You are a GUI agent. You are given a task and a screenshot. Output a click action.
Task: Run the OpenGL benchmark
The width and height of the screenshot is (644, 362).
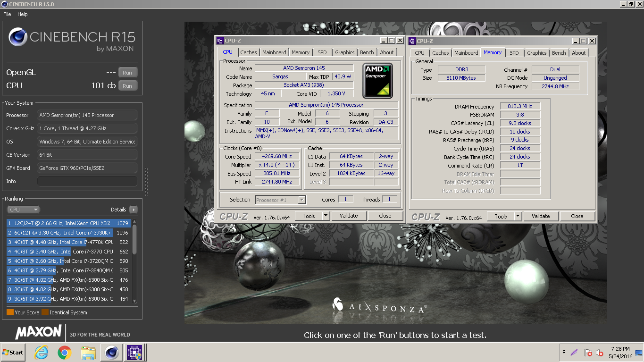click(x=127, y=73)
